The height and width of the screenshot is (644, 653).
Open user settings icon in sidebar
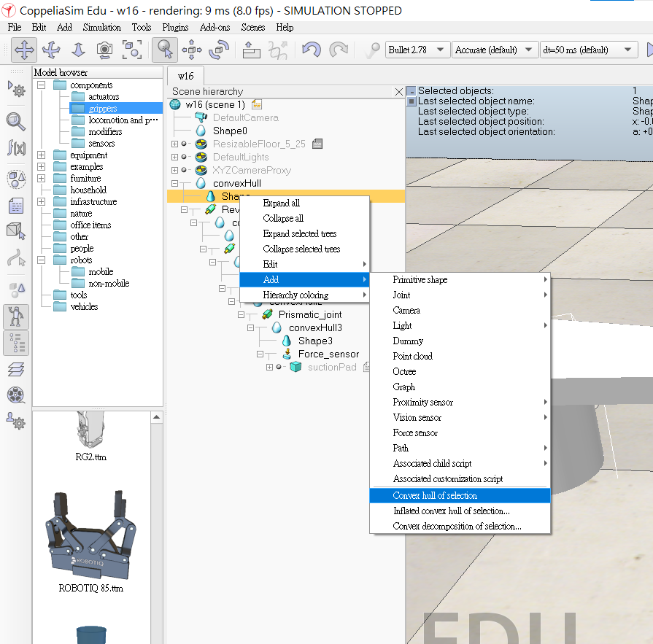click(16, 420)
